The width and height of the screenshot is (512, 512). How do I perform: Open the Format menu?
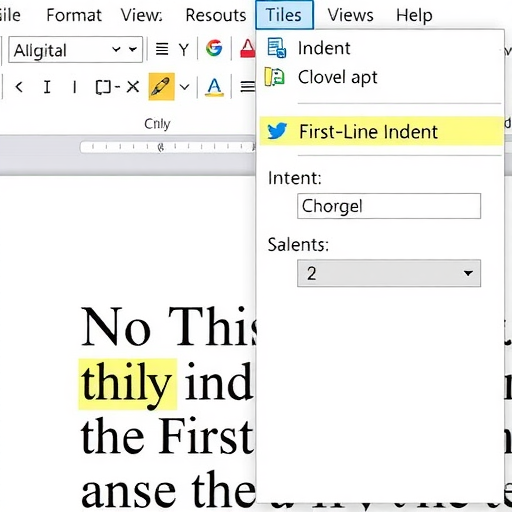74,15
